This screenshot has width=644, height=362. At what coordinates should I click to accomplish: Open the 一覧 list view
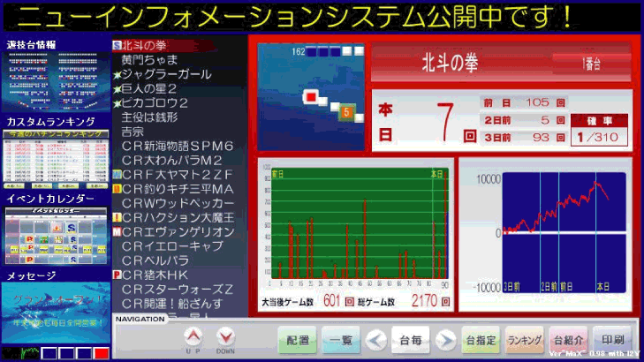(x=341, y=340)
